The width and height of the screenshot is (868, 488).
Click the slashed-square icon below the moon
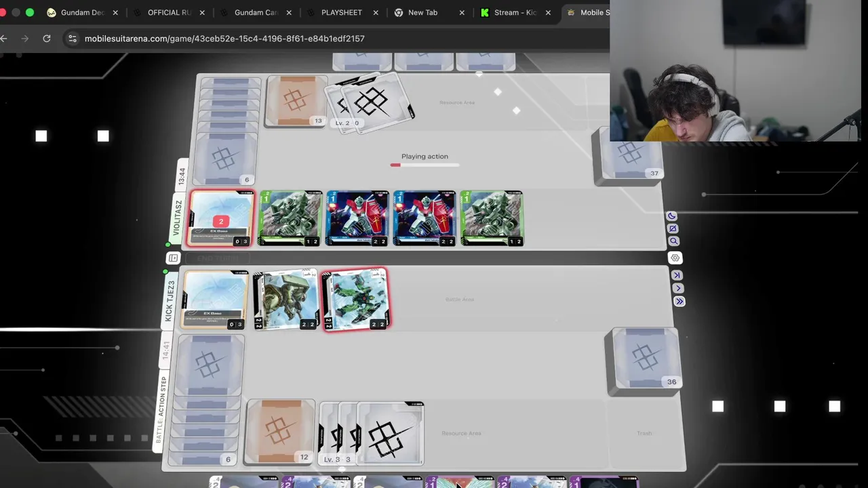tap(672, 228)
